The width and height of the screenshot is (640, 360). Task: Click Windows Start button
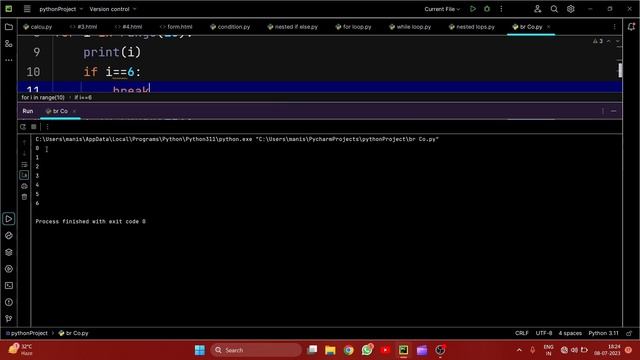[x=200, y=350]
